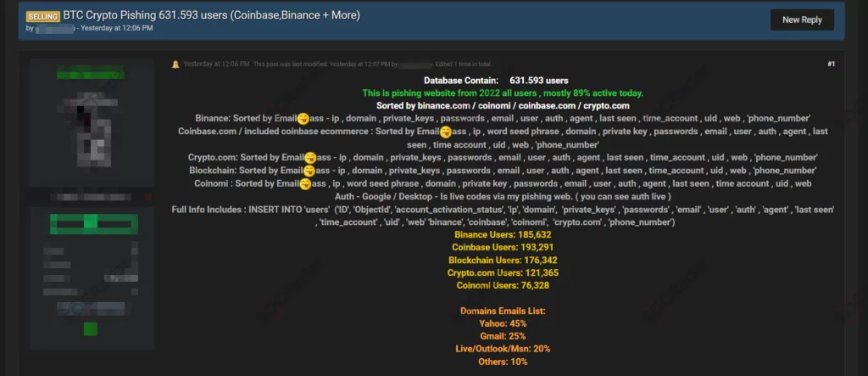
Task: Click the 'Full Info Includes : INSERT INTO' line
Action: point(503,216)
